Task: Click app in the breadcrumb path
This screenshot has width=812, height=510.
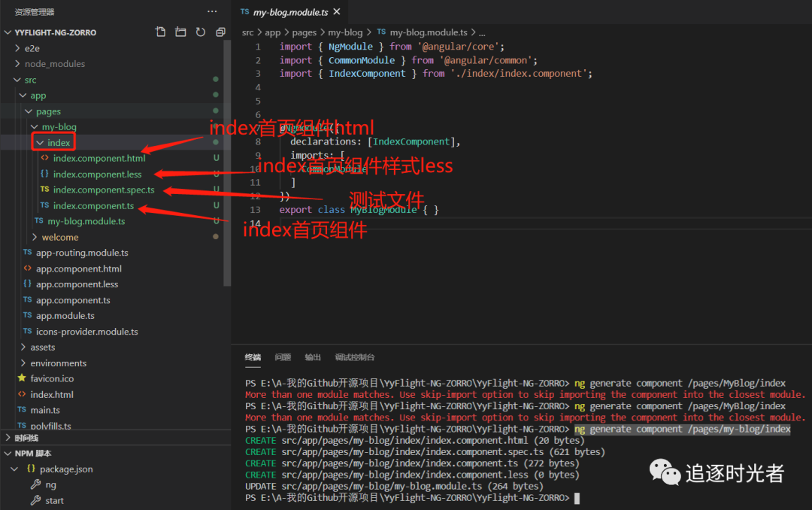Action: click(273, 32)
